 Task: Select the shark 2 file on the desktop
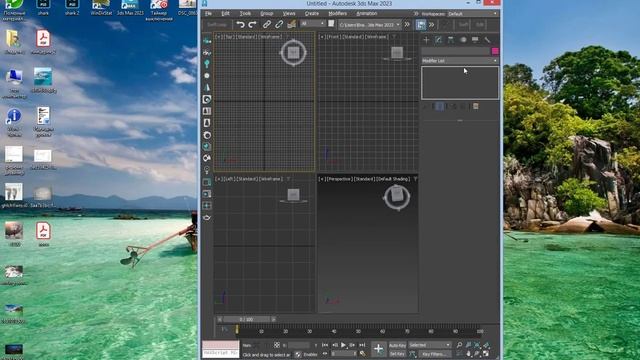(x=72, y=8)
